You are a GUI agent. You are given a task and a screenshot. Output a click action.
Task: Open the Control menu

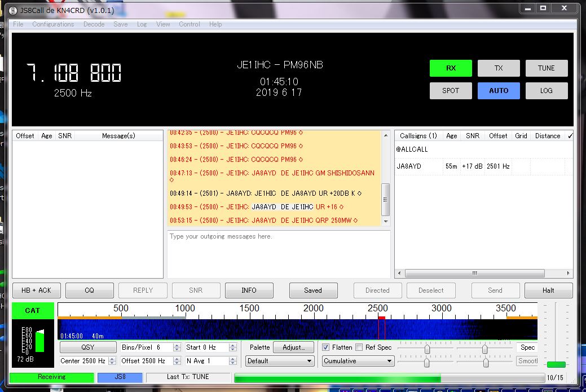190,24
